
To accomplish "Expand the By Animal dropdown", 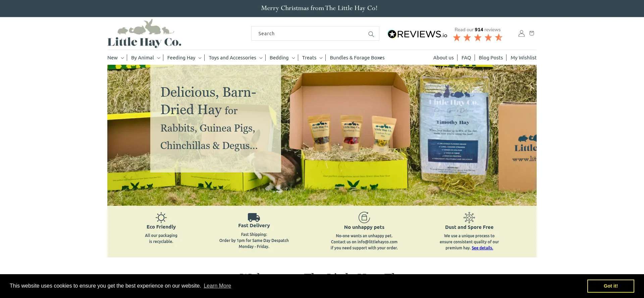I will pyautogui.click(x=146, y=58).
